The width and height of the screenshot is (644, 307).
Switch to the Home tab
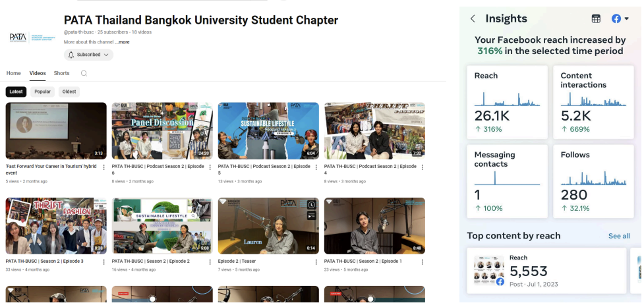click(x=14, y=73)
